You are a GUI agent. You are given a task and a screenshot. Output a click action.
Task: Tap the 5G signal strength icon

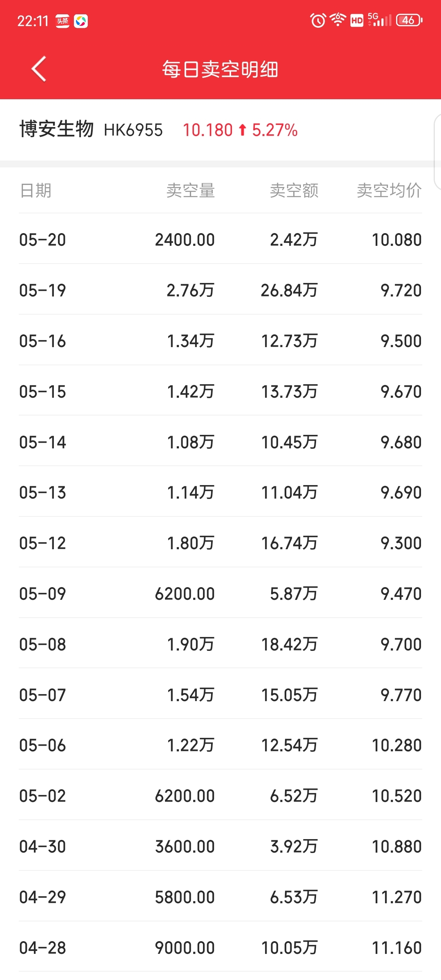[379, 20]
